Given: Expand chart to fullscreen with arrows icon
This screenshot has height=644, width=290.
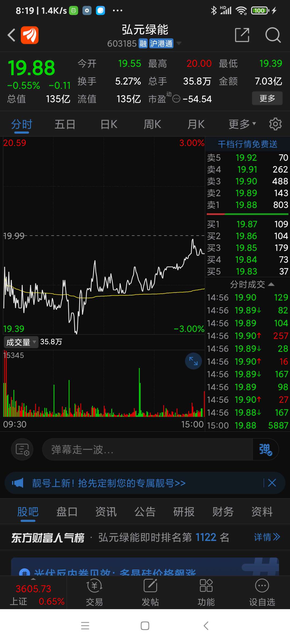Looking at the screenshot, I should coord(193,361).
